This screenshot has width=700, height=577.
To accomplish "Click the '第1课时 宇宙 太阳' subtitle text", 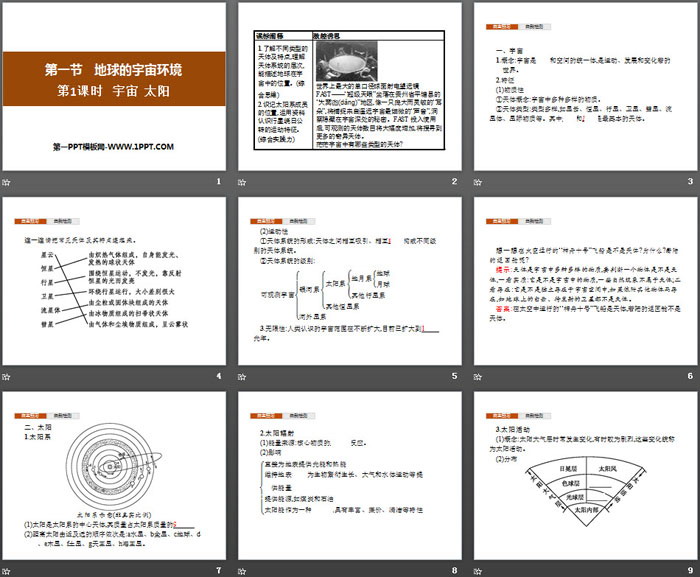I will [x=113, y=91].
